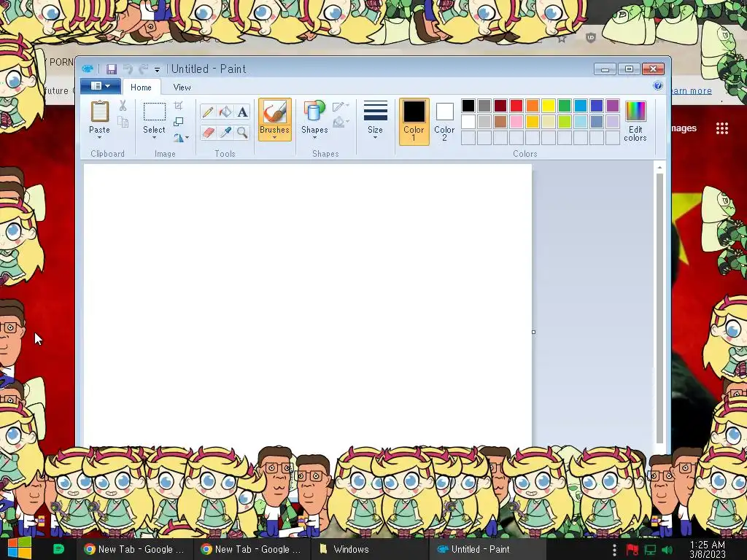Screen dimensions: 747x560
Task: Select the Pencil tool
Action: [x=208, y=112]
